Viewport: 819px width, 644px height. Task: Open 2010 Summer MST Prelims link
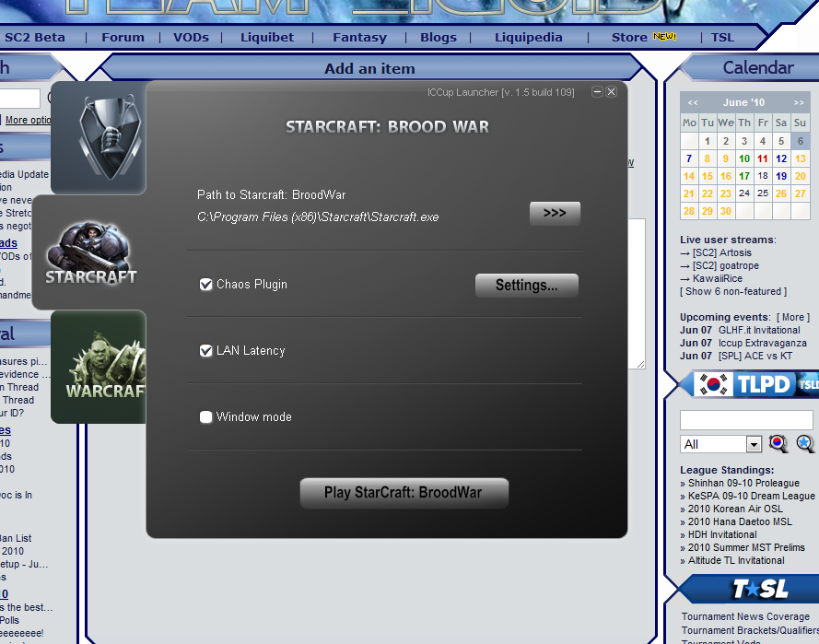pos(746,547)
